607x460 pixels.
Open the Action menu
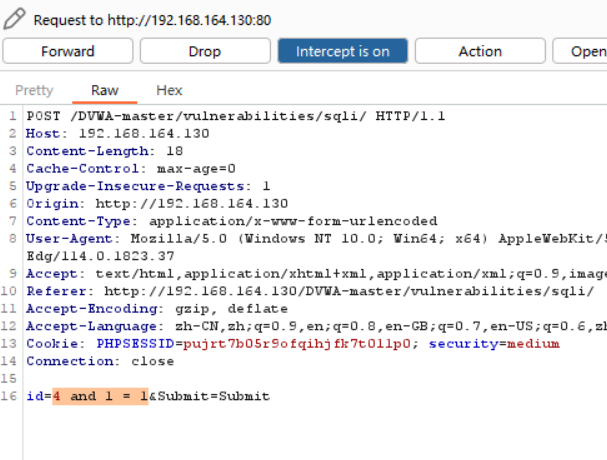(480, 51)
